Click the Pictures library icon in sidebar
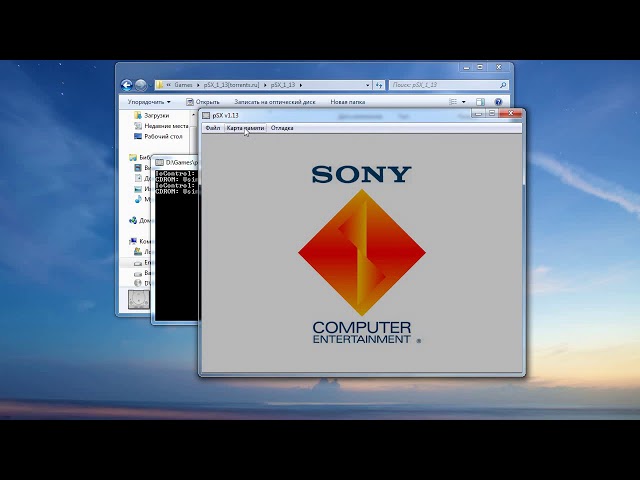Image resolution: width=640 pixels, height=480 pixels. coord(138,189)
